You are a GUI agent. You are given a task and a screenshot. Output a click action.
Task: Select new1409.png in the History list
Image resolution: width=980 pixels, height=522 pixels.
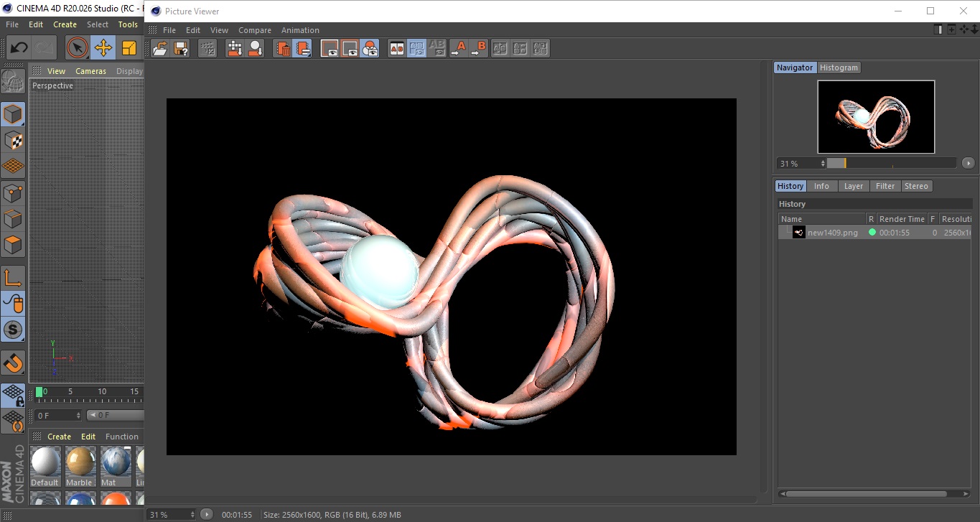coord(832,233)
